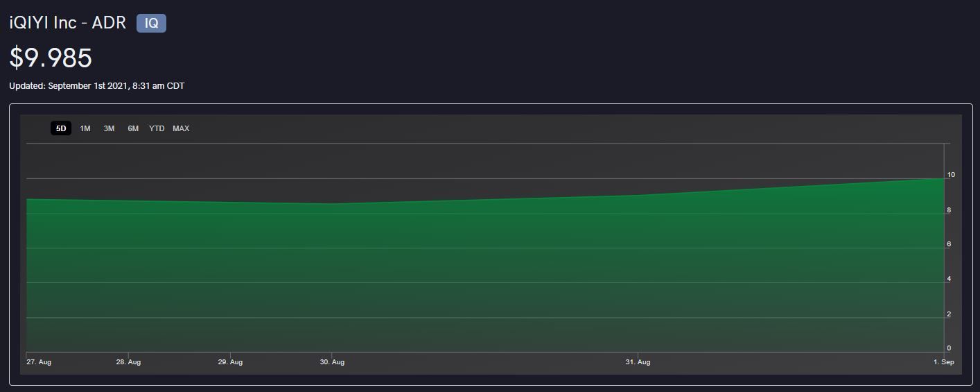The height and width of the screenshot is (392, 980).
Task: Click the IQ ticker badge
Action: click(151, 23)
